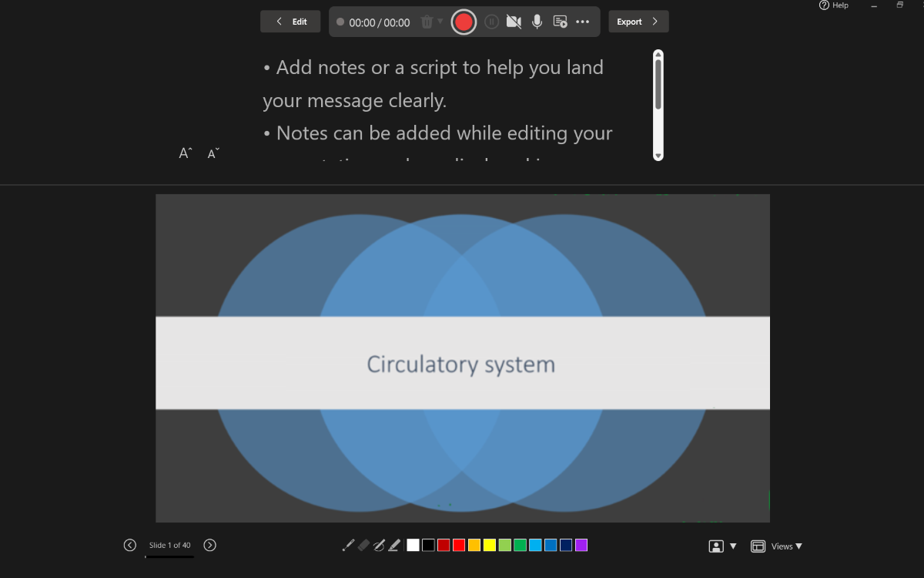
Task: Toggle the camera on or off
Action: [514, 22]
